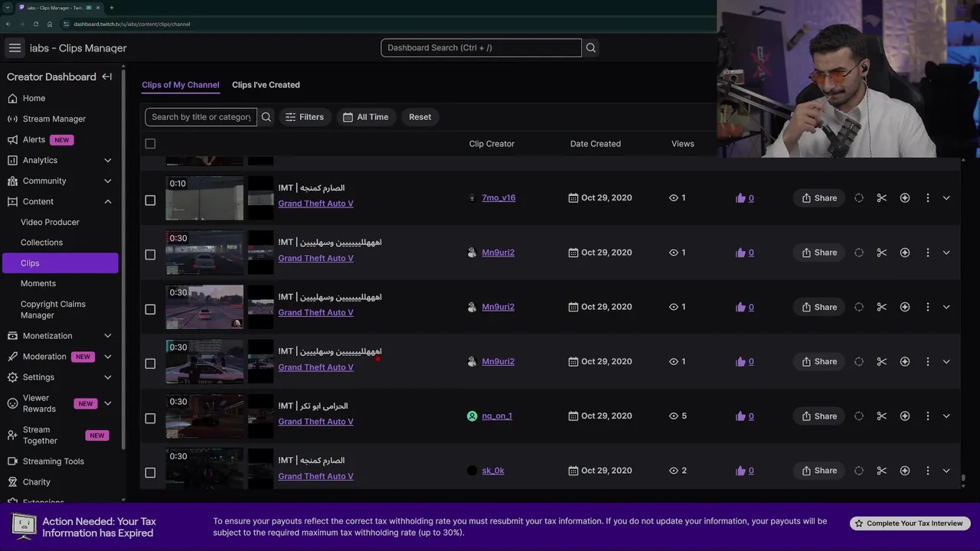Select Clips of My Channel tab

181,85
